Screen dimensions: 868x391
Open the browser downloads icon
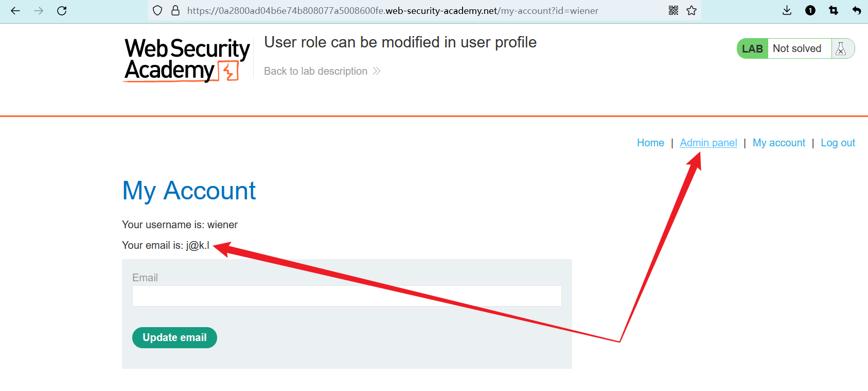click(x=787, y=10)
